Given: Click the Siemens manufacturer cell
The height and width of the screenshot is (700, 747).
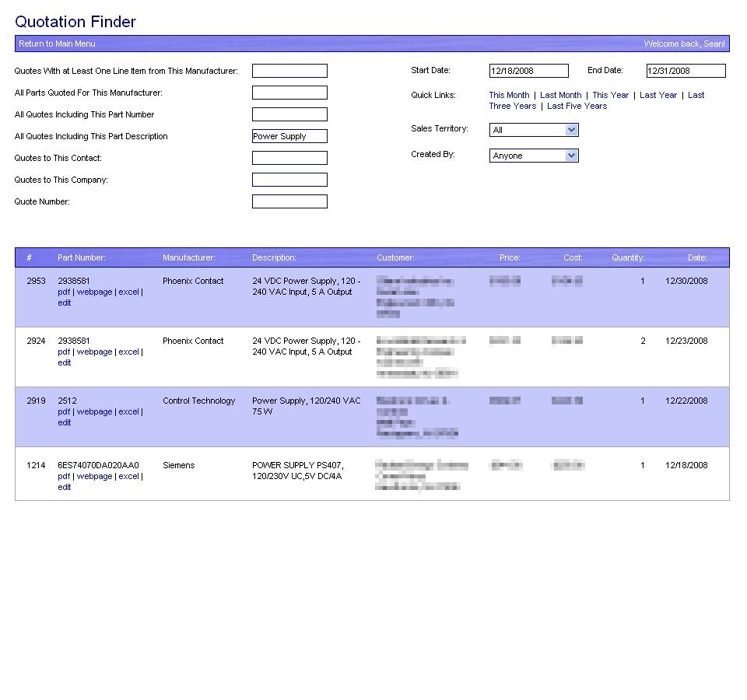Looking at the screenshot, I should click(179, 465).
